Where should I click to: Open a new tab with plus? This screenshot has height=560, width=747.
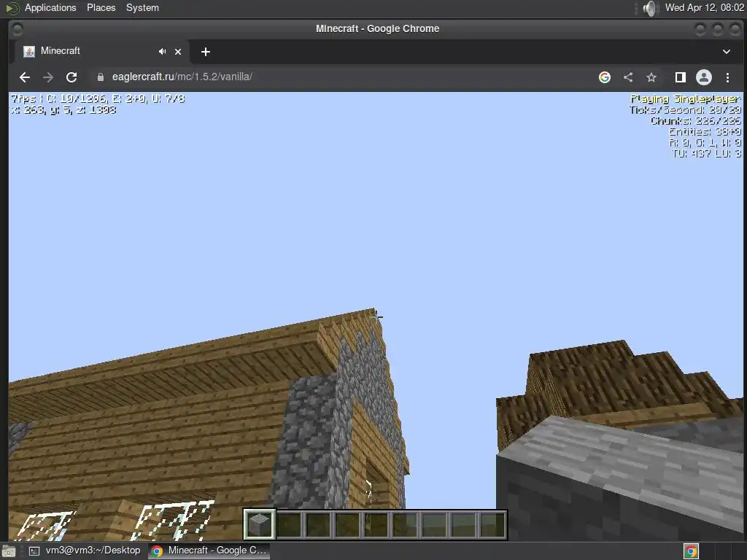pyautogui.click(x=205, y=52)
